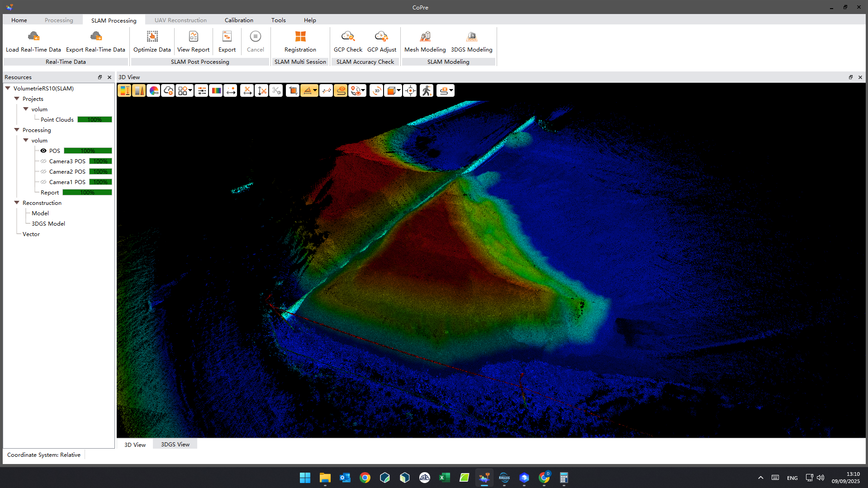
Task: Show the Camera1 POS layer
Action: pyautogui.click(x=43, y=182)
